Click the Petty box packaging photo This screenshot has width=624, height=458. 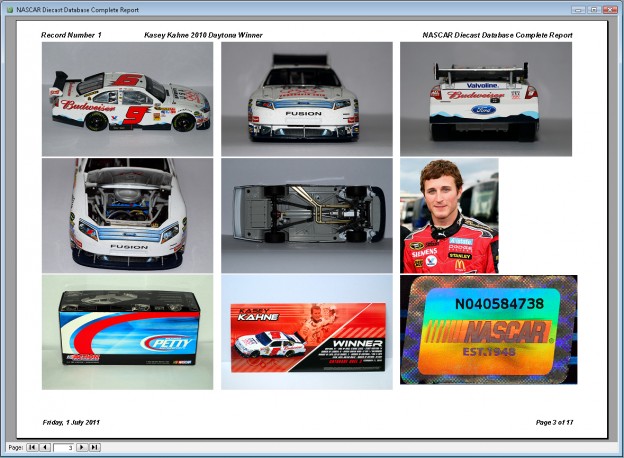(127, 332)
